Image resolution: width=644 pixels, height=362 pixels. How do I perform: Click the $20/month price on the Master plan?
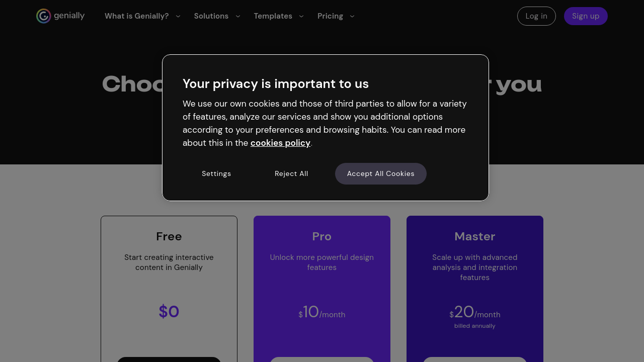tap(475, 313)
